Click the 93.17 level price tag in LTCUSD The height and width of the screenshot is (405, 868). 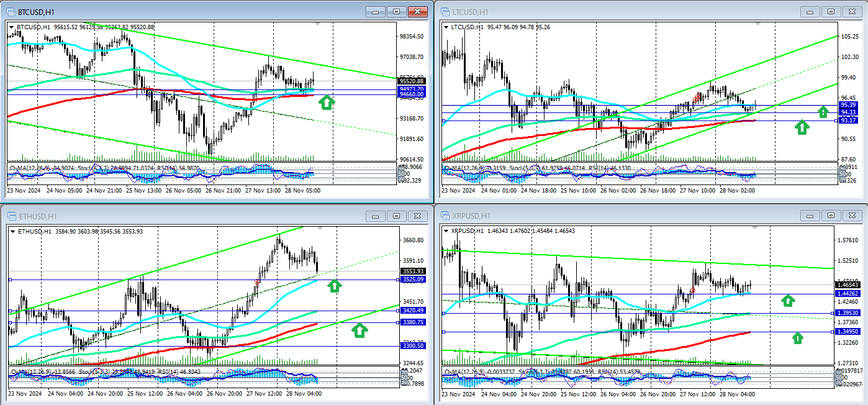848,120
